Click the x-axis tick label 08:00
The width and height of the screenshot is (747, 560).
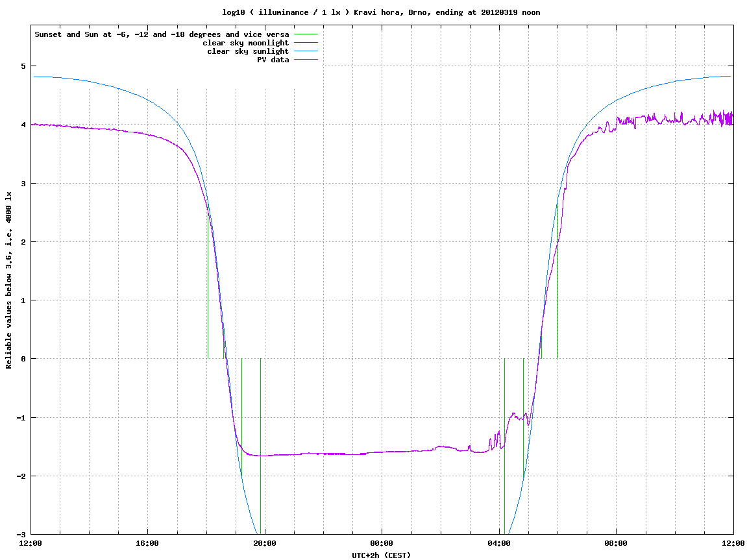(x=617, y=543)
